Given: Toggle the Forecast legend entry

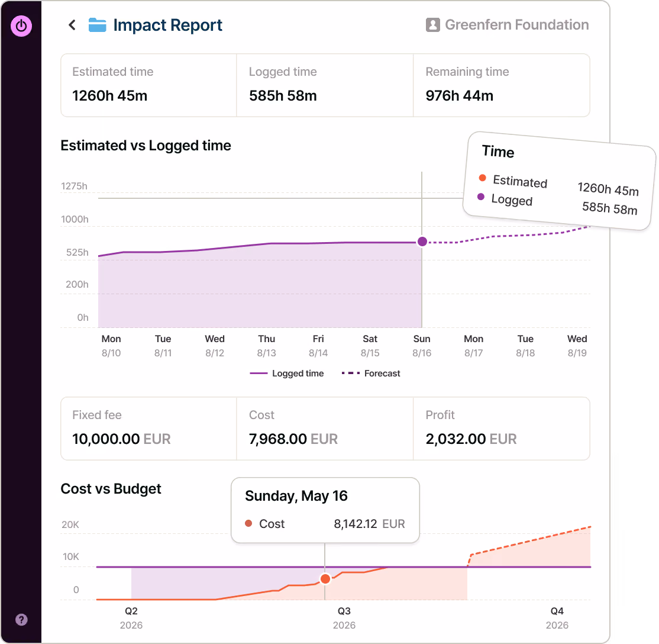Looking at the screenshot, I should tap(371, 373).
